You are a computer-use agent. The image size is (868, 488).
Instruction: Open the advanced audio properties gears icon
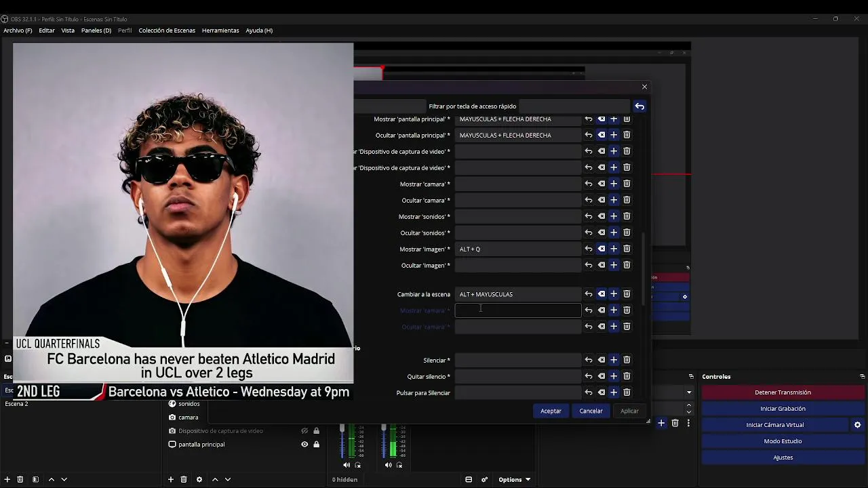coord(484,479)
